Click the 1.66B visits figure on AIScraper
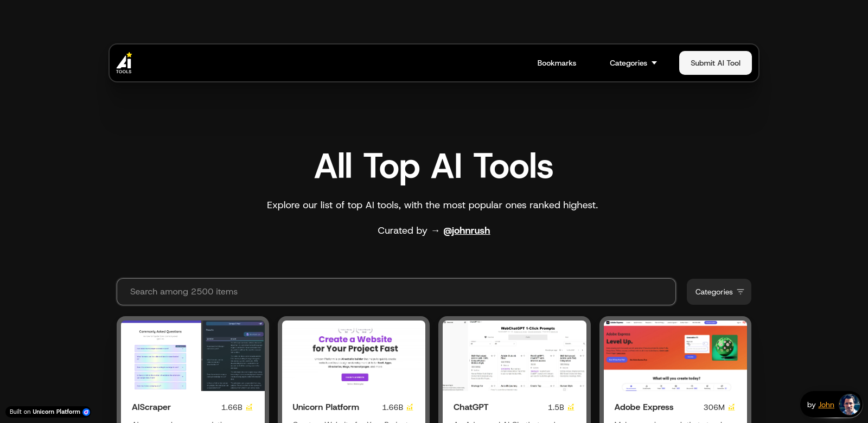This screenshot has width=868, height=423. (x=232, y=407)
